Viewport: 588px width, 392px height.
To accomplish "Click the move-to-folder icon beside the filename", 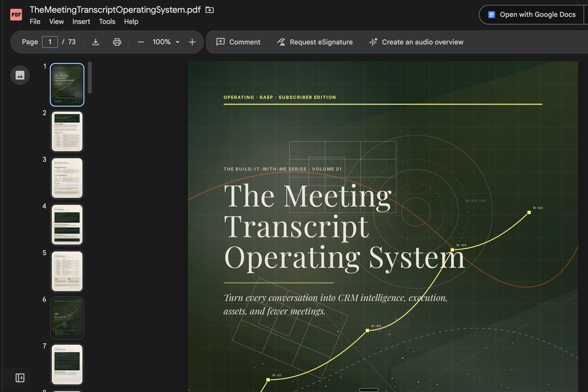I will [209, 10].
